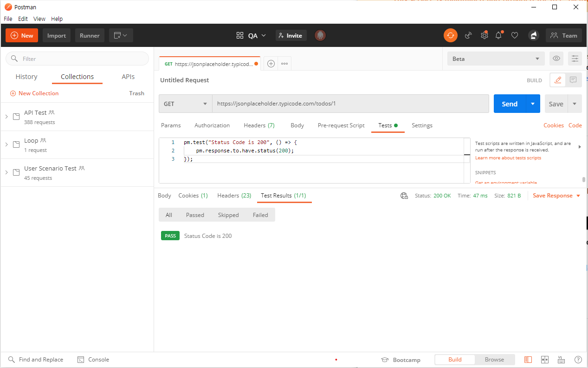The height and width of the screenshot is (368, 588).
Task: Open the capture requests satellite icon
Action: (468, 35)
